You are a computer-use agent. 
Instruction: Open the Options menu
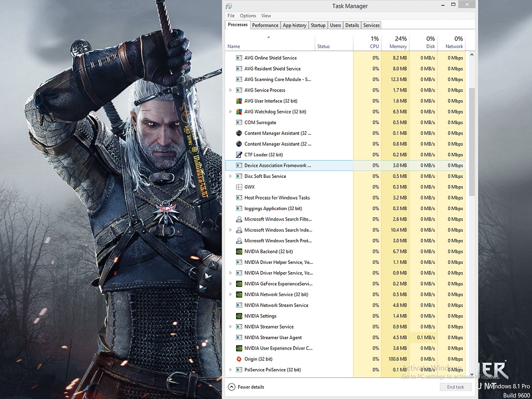click(x=248, y=16)
